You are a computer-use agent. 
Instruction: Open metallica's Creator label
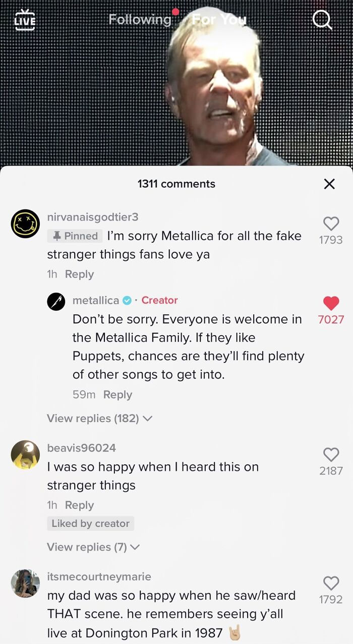(159, 300)
